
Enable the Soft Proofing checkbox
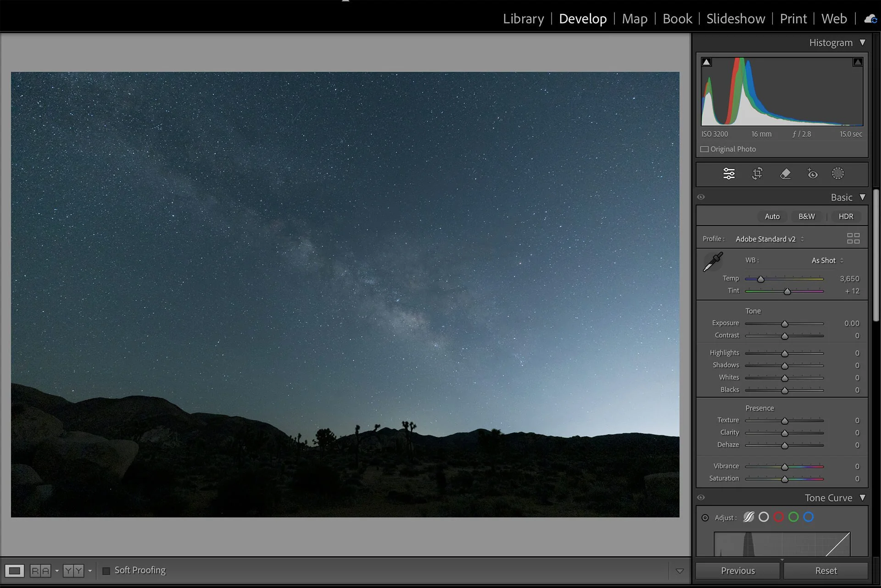[106, 571]
